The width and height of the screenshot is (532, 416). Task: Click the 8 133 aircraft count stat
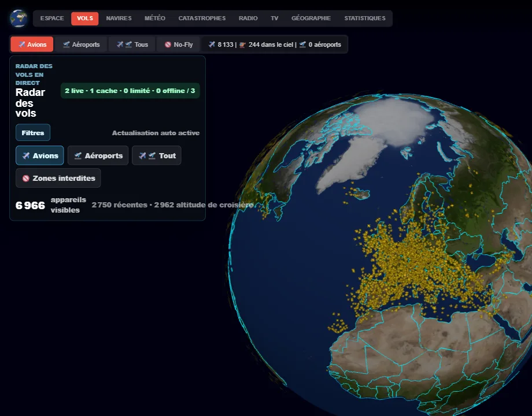click(221, 44)
